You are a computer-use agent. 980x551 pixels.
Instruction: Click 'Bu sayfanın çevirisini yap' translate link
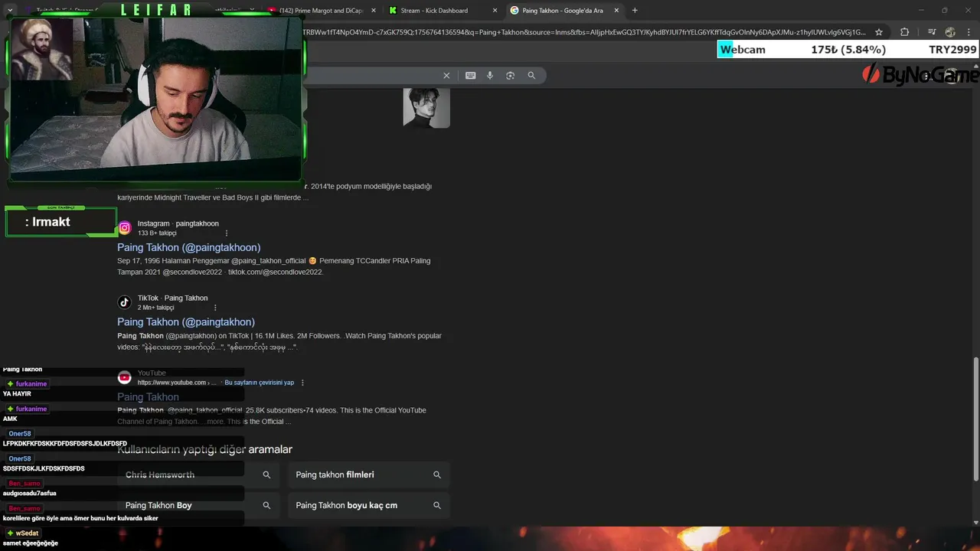tap(259, 383)
